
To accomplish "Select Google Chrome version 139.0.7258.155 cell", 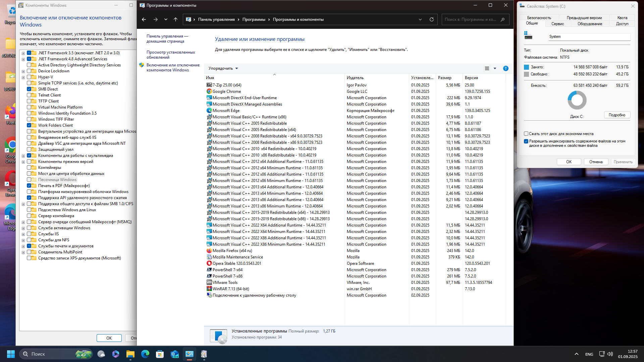I will [477, 92].
